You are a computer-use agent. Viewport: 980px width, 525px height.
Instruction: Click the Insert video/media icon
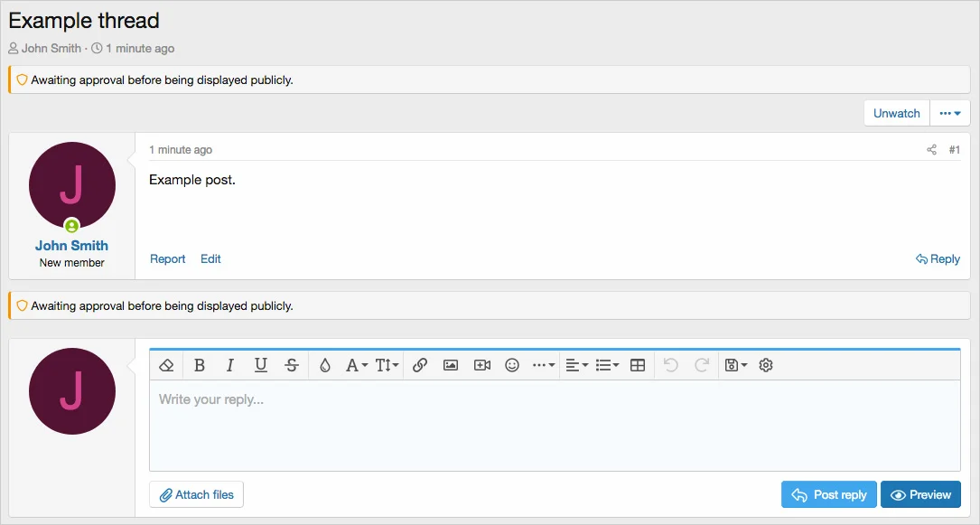[x=481, y=365]
